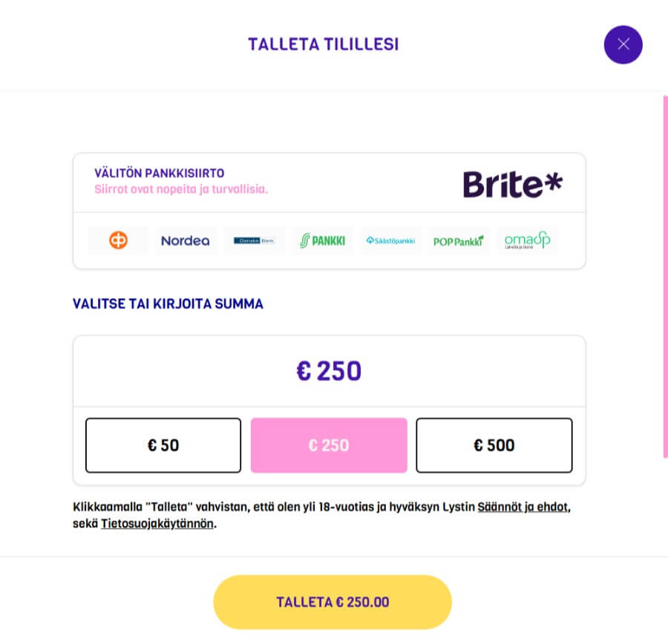Screen dimensions: 668x644
Task: Choose the Säästöpankki logo
Action: pos(390,240)
